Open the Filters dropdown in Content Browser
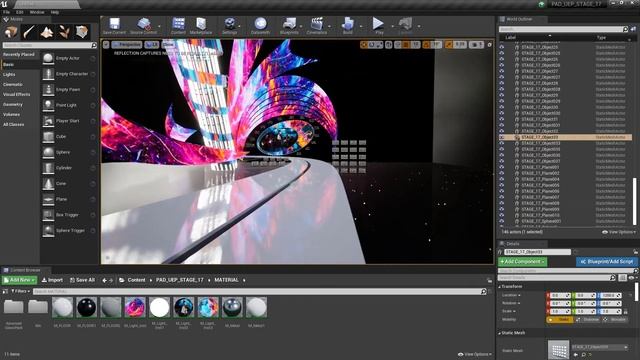This screenshot has width=640, height=360. [x=20, y=291]
